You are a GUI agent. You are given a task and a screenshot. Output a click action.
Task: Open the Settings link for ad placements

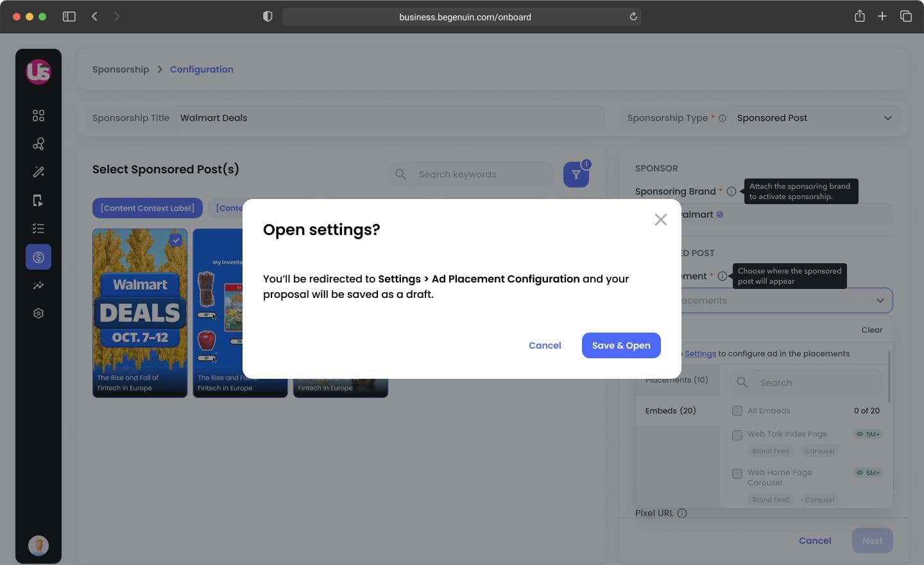click(x=700, y=354)
